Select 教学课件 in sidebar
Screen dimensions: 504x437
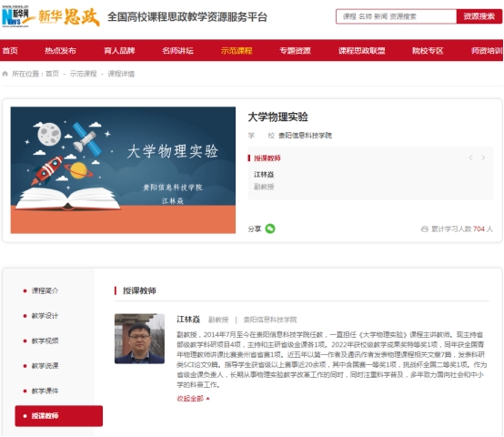pyautogui.click(x=45, y=391)
